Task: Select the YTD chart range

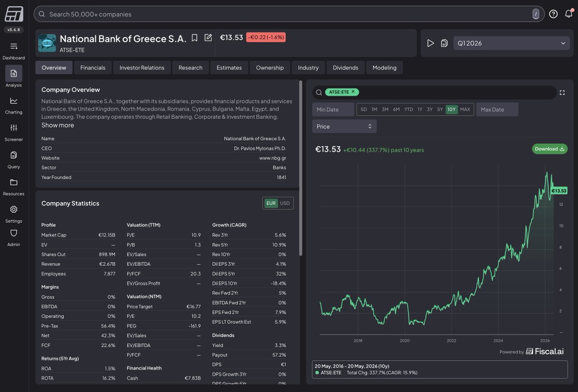Action: click(x=408, y=109)
